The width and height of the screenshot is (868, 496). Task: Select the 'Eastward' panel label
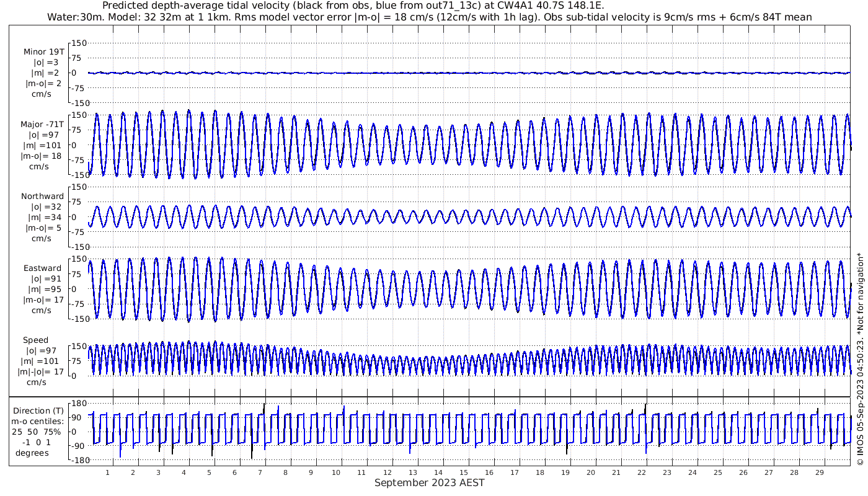43,268
